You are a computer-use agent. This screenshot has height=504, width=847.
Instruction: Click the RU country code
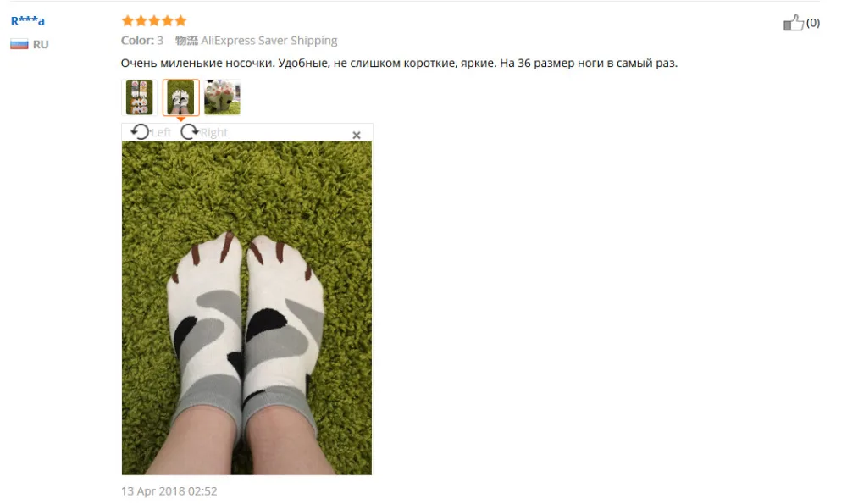click(41, 44)
